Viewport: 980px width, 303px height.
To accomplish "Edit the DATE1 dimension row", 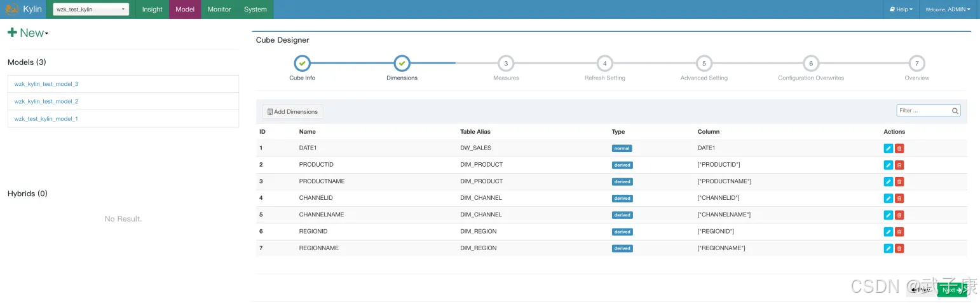I will 888,148.
